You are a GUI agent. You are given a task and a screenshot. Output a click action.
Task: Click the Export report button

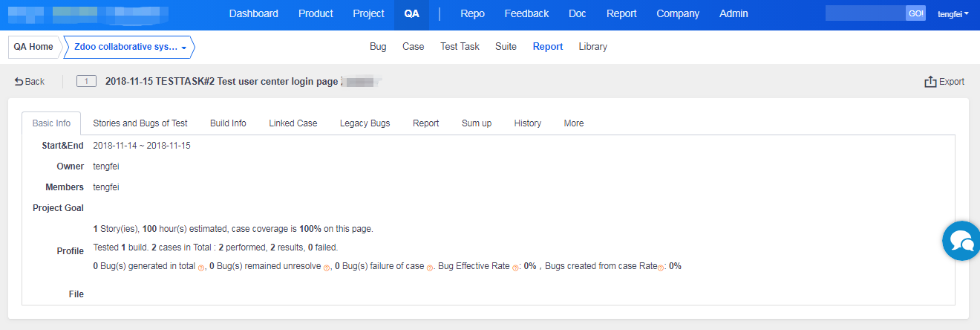tap(944, 82)
